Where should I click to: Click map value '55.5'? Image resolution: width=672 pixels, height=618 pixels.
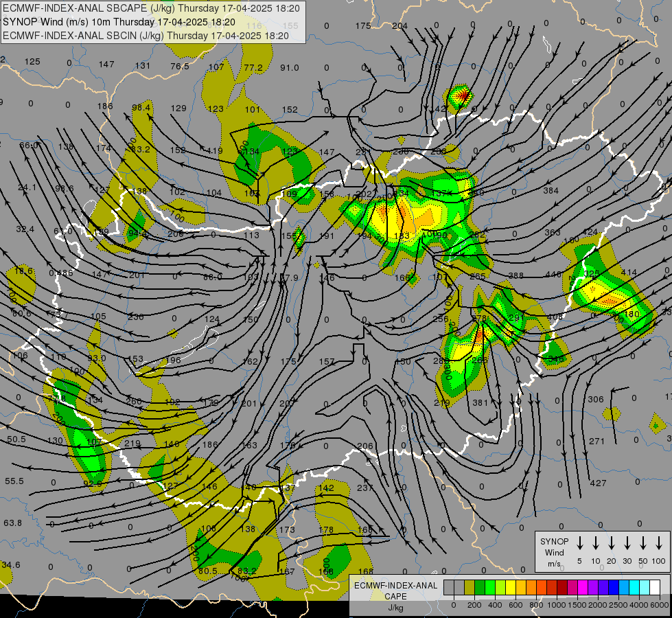click(14, 481)
